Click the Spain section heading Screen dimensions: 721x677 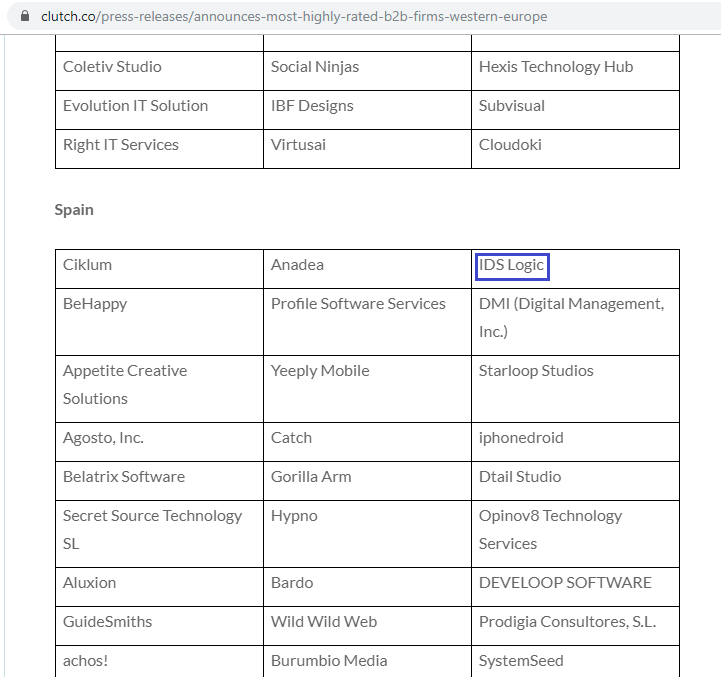click(x=74, y=210)
